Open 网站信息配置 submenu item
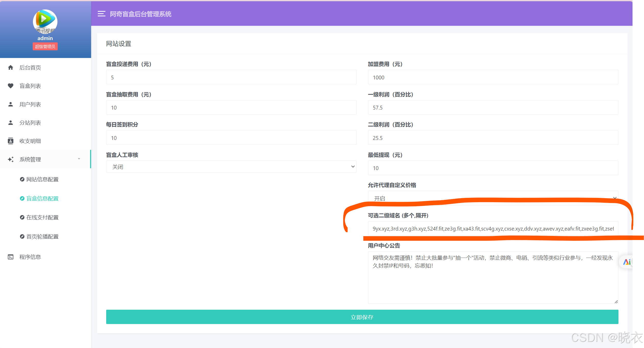The width and height of the screenshot is (644, 348). coord(42,179)
